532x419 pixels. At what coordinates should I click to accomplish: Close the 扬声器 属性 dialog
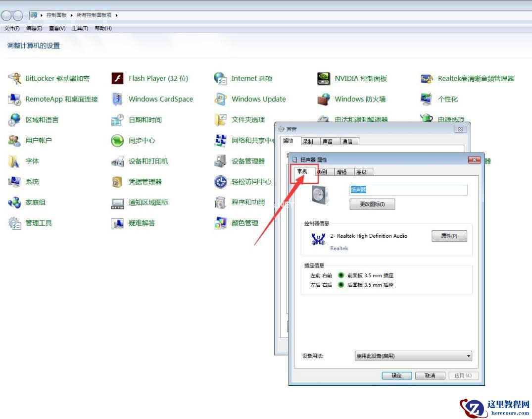[x=474, y=160]
